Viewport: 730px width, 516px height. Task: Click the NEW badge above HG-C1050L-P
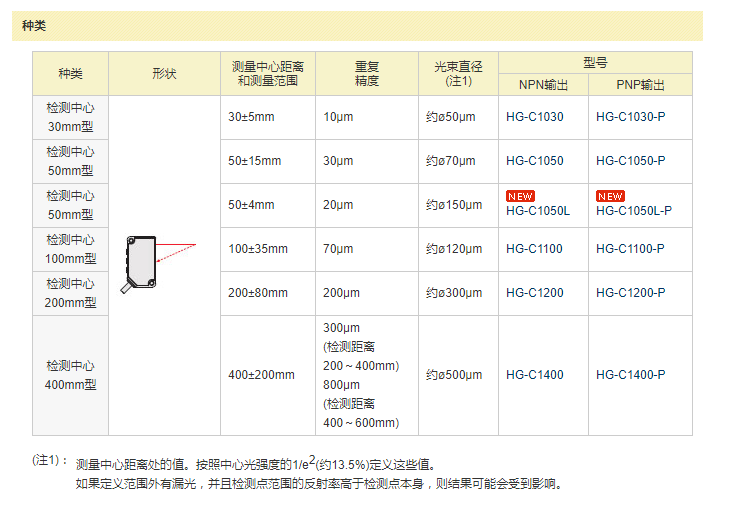(x=610, y=196)
